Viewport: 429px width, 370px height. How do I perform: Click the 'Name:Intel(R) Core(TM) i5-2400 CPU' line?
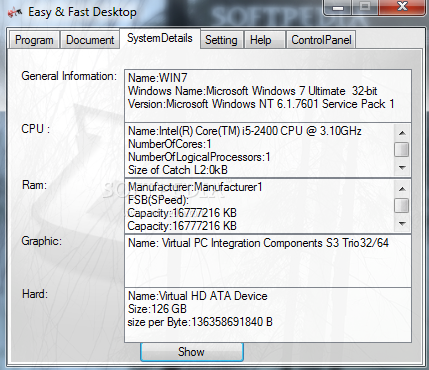(x=245, y=131)
